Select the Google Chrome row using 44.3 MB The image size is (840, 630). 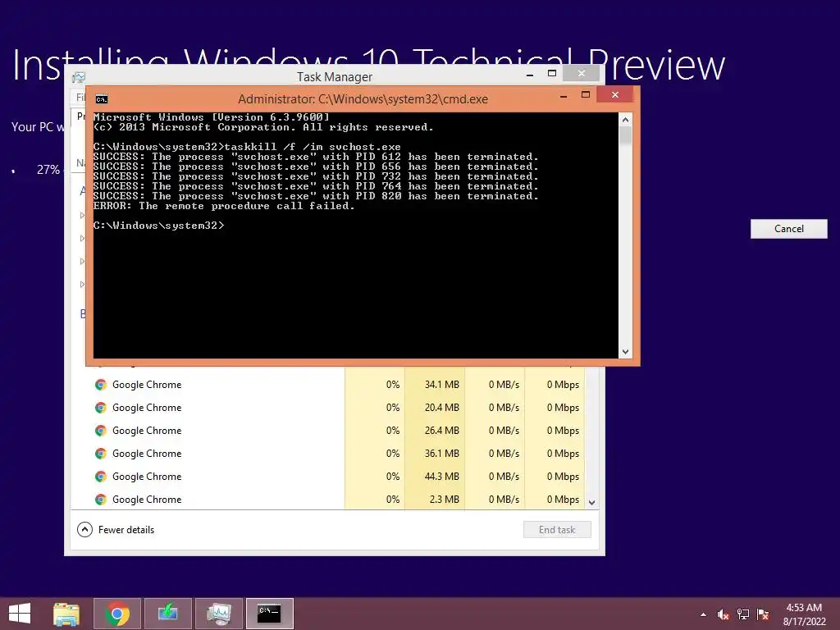328,477
